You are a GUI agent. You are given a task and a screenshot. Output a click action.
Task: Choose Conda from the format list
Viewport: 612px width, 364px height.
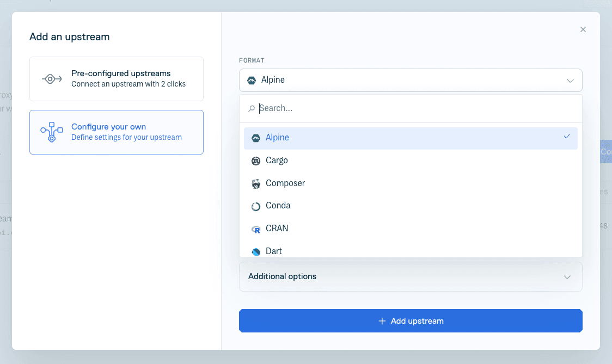click(x=411, y=206)
